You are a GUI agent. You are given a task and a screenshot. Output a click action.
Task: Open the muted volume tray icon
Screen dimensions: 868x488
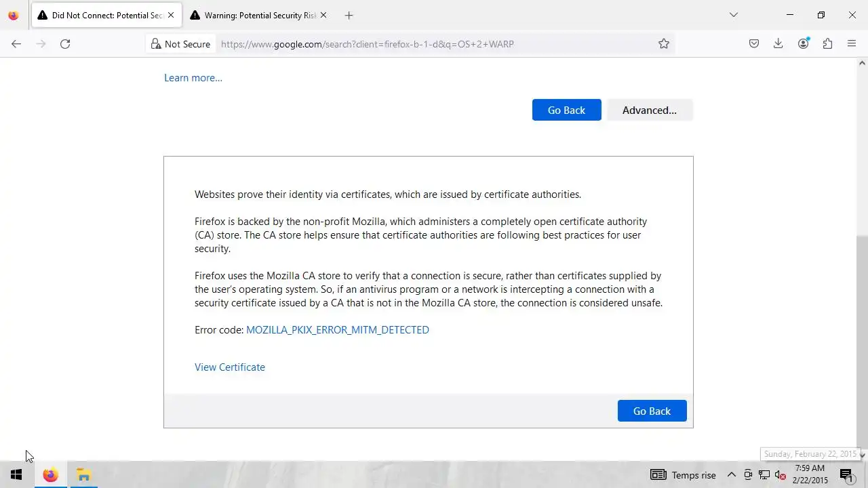coord(781,475)
